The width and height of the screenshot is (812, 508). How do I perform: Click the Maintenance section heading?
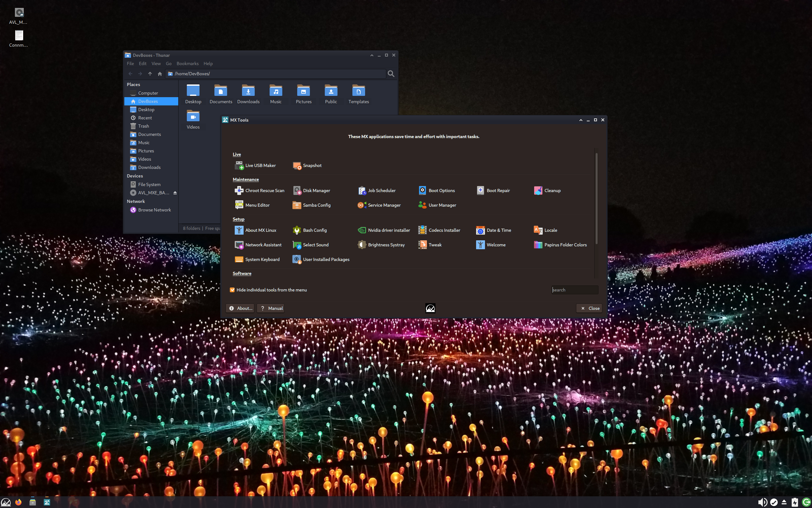click(x=246, y=179)
